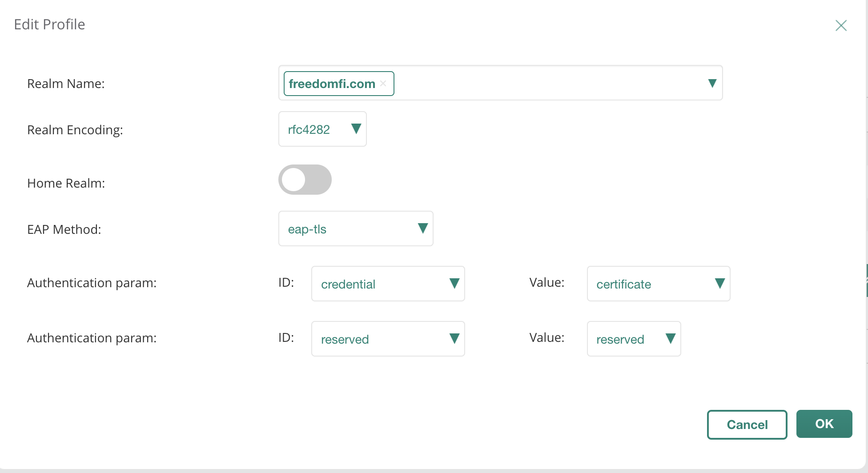Click the arrow icon beside rfc4282
This screenshot has height=473, width=868.
click(x=356, y=129)
